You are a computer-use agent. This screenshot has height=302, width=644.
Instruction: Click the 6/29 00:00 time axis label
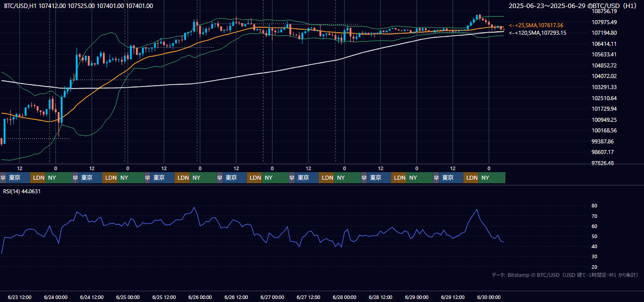pos(417,297)
